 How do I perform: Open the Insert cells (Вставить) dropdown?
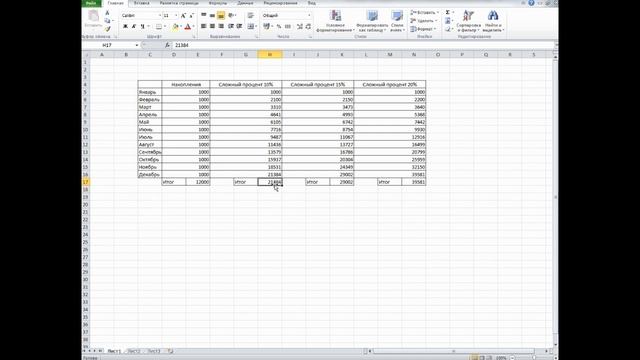[424, 12]
